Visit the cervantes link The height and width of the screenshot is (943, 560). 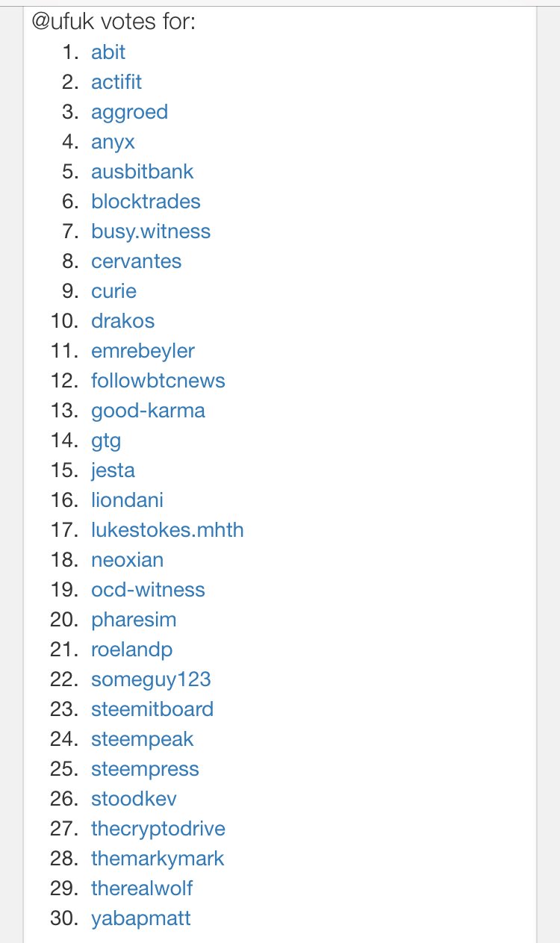click(x=137, y=261)
